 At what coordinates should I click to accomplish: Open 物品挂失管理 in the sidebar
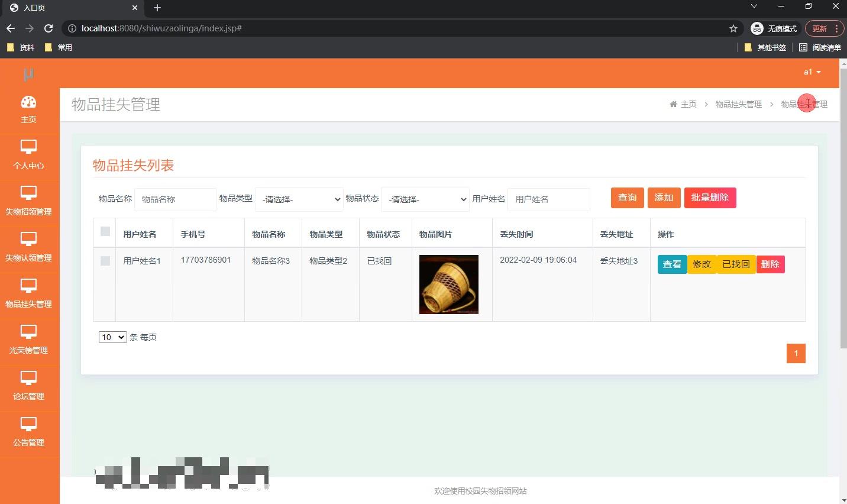pos(28,293)
